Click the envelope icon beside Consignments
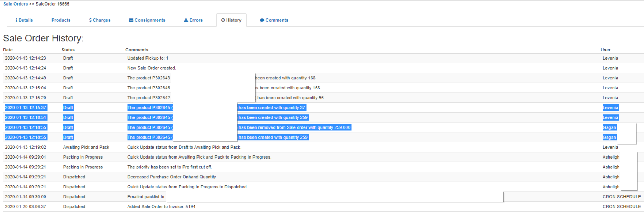 coord(131,20)
